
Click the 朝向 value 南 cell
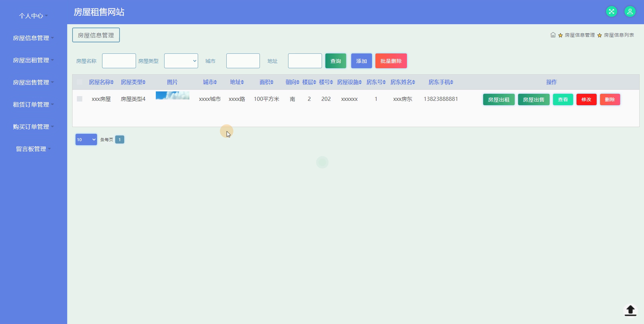pos(292,99)
